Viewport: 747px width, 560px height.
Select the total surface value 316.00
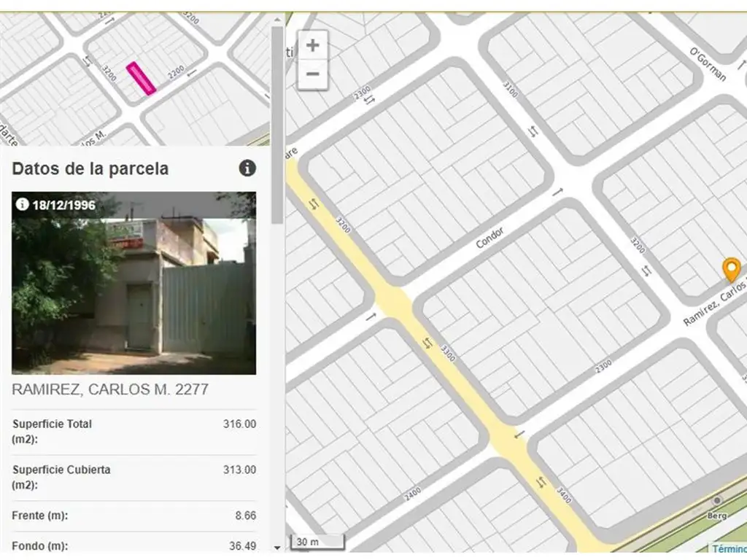(x=239, y=424)
